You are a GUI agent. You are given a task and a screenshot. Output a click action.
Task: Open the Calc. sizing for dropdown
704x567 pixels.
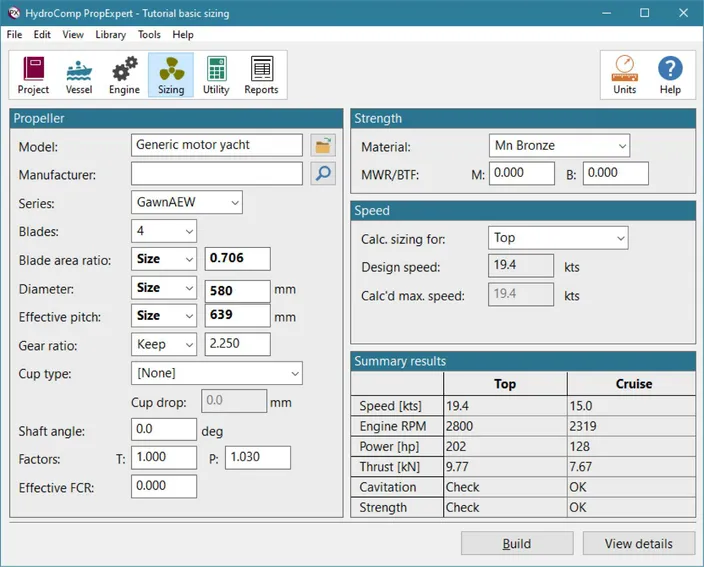558,238
